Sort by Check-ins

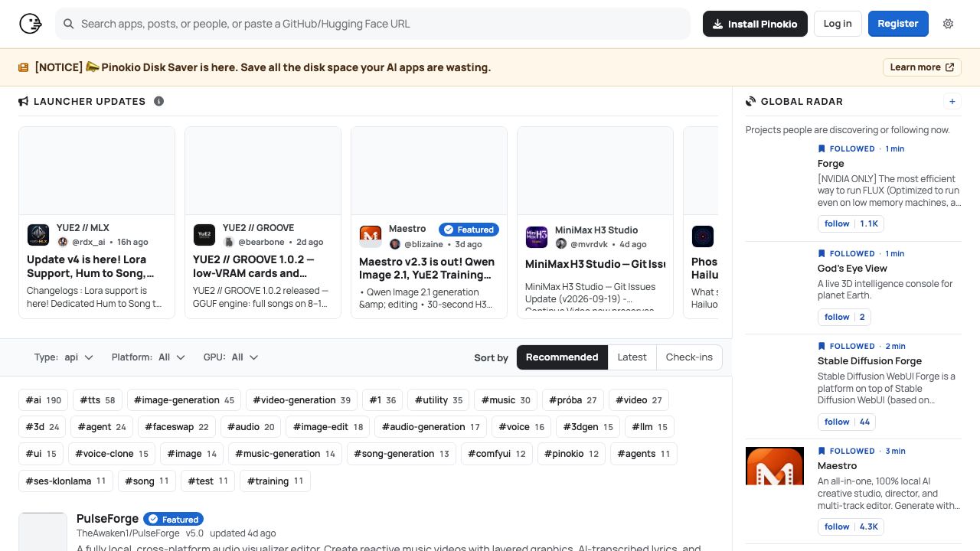click(x=689, y=357)
